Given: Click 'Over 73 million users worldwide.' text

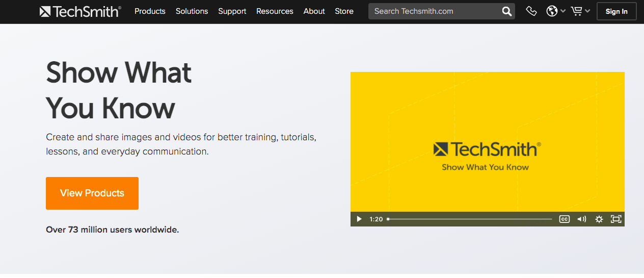Looking at the screenshot, I should click(x=112, y=230).
